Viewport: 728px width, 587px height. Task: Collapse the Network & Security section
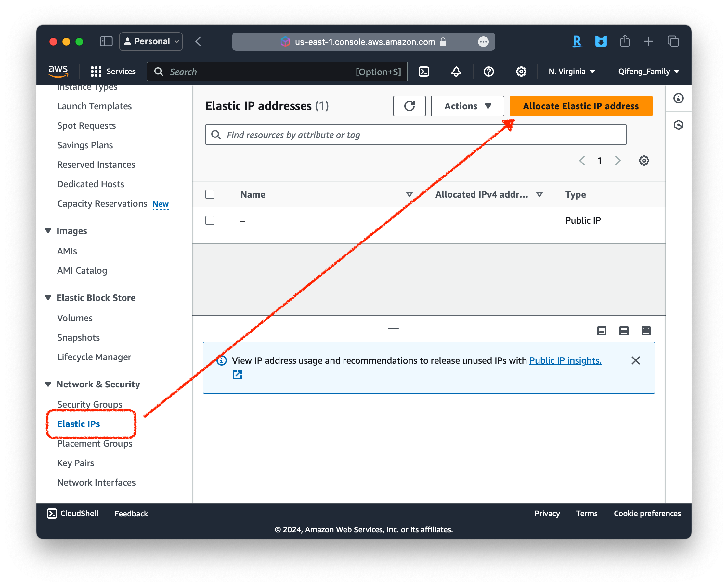[48, 385]
